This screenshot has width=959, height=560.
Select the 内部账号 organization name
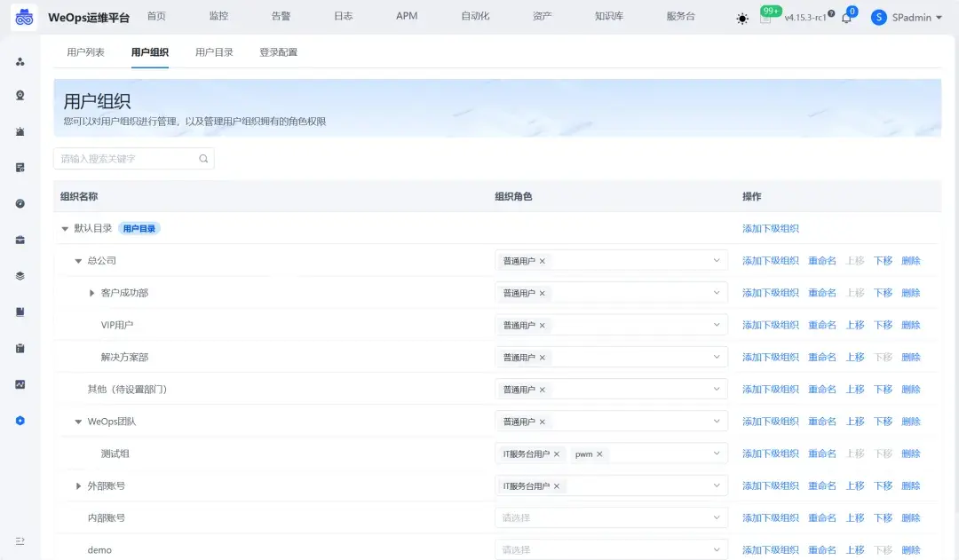tap(107, 517)
